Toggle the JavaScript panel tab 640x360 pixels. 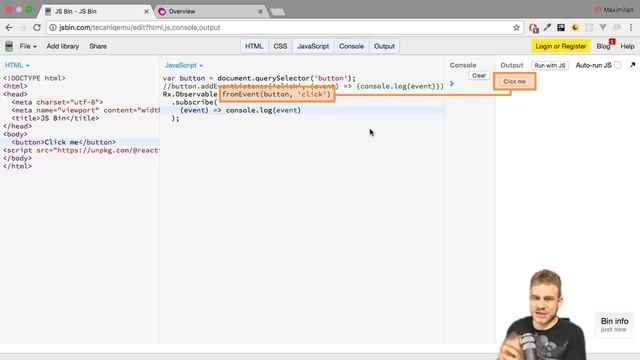pos(313,46)
